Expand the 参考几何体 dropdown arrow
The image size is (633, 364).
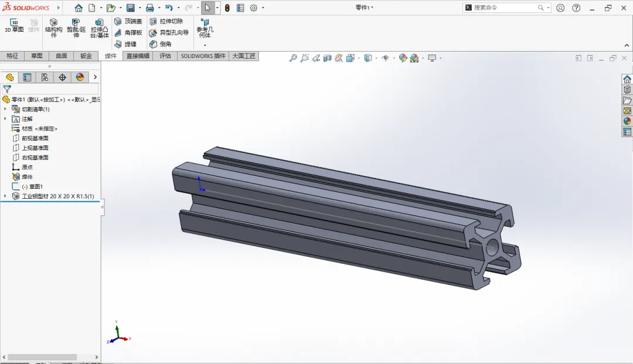(x=205, y=45)
